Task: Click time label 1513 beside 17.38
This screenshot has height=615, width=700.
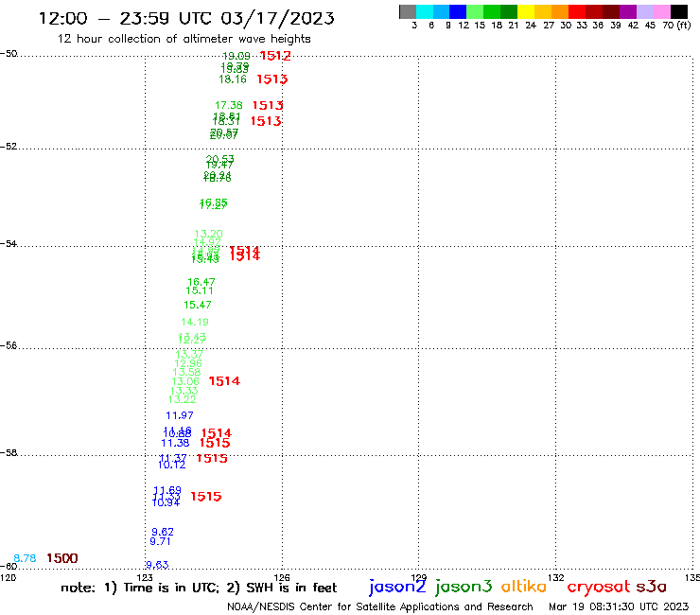Action: pos(268,105)
